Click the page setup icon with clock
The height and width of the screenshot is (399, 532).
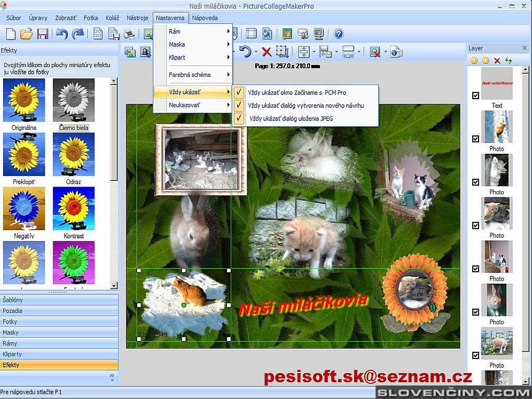[267, 34]
